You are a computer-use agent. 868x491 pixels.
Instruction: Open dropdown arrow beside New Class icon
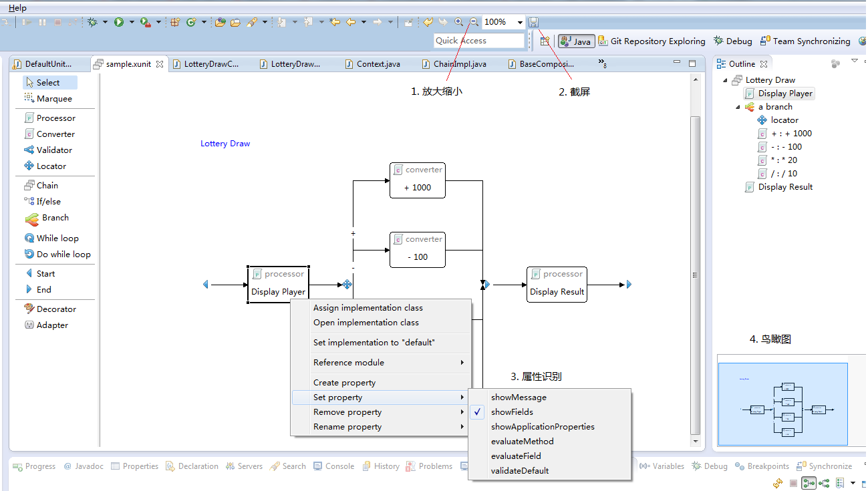[204, 22]
